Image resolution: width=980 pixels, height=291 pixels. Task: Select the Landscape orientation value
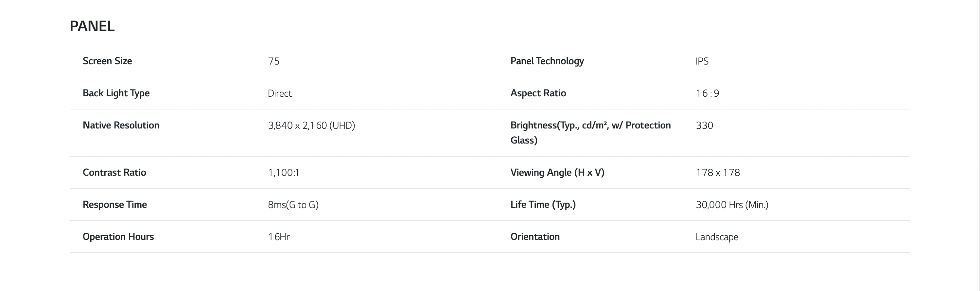tap(717, 237)
